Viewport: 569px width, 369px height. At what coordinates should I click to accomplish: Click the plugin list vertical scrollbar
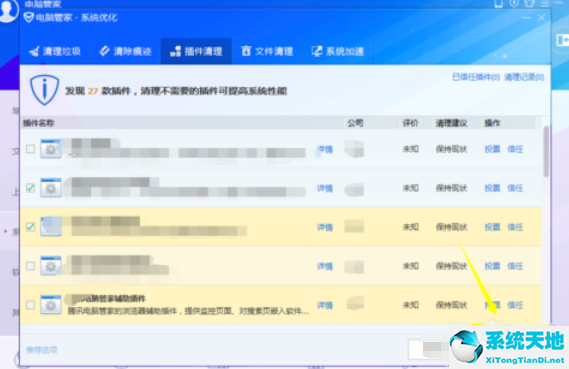tap(546, 152)
